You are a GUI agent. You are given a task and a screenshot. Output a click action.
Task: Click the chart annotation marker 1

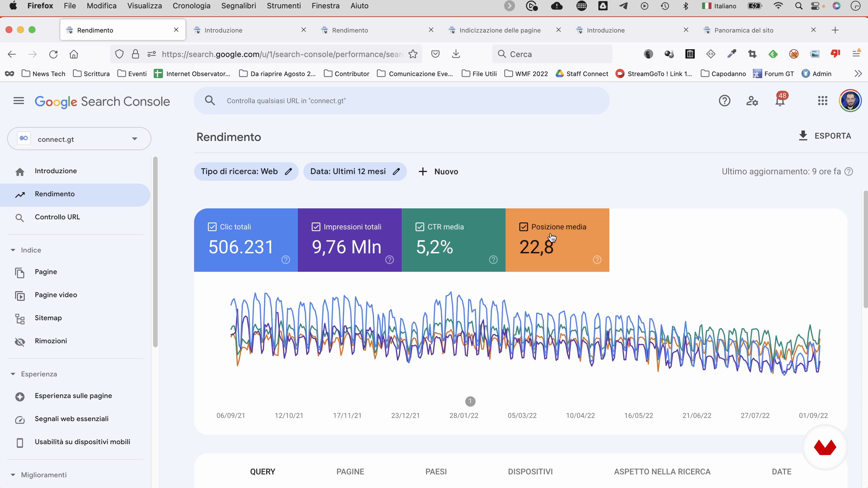point(470,401)
